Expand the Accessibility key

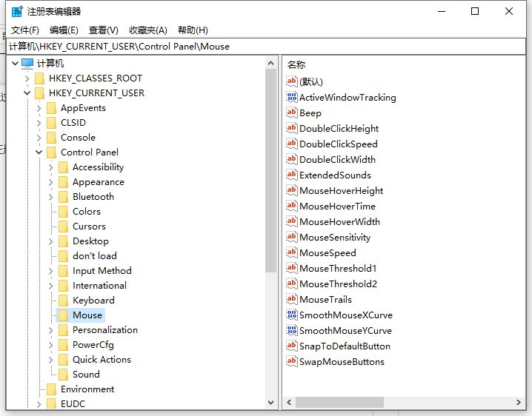coord(51,167)
